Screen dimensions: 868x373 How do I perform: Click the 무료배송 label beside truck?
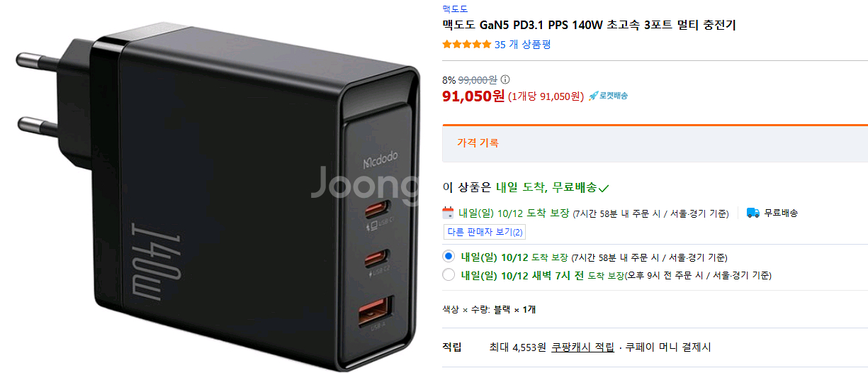pos(781,213)
